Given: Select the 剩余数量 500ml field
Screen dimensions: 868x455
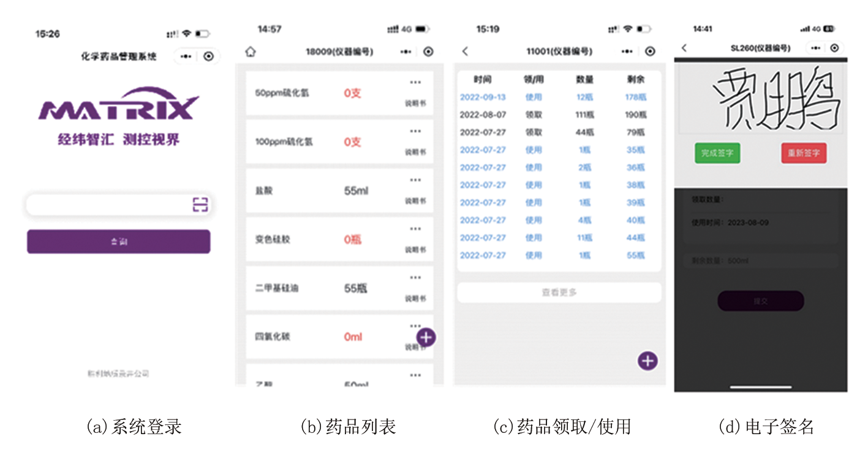Looking at the screenshot, I should point(760,261).
